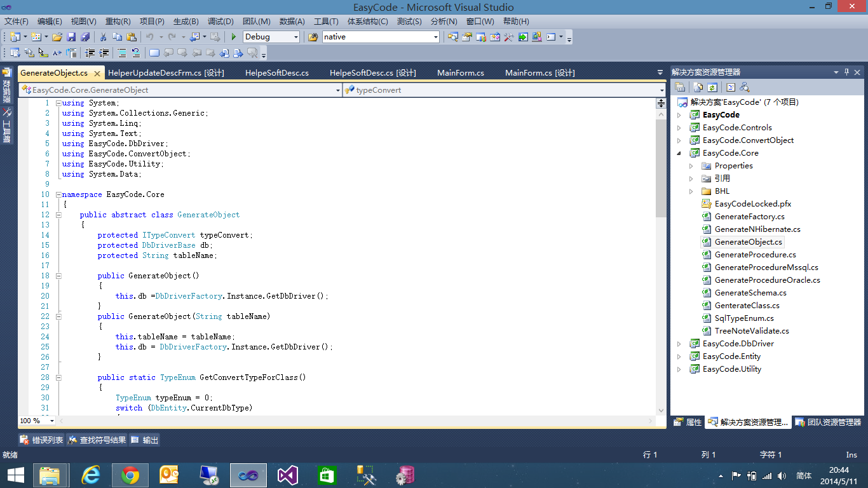
Task: Start debugging with green play arrow
Action: (234, 37)
